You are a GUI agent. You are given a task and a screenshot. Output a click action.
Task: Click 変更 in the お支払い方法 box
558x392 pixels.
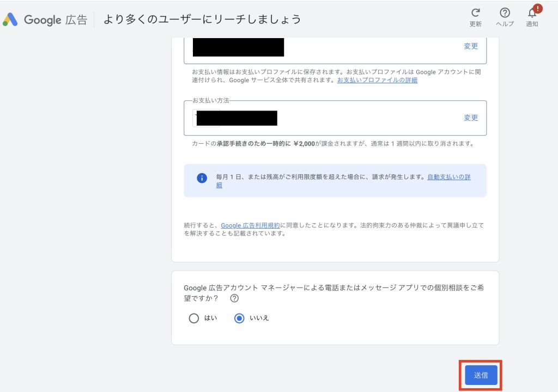470,118
